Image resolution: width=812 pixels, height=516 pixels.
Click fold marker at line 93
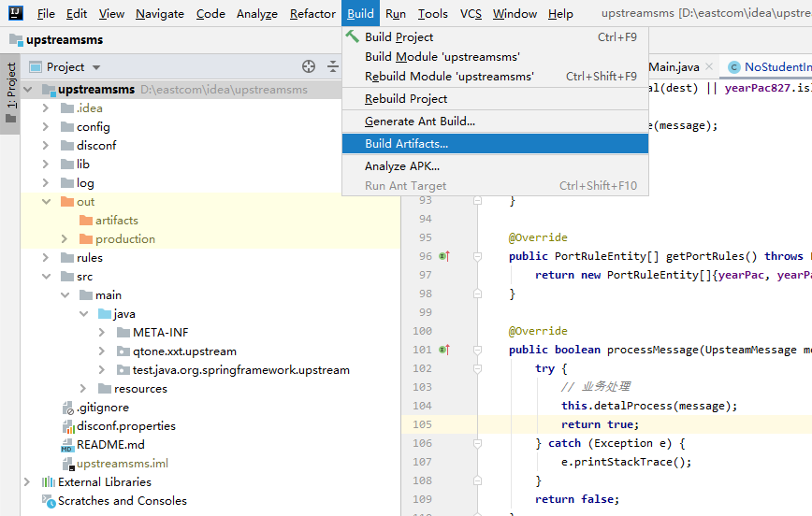pyautogui.click(x=477, y=200)
